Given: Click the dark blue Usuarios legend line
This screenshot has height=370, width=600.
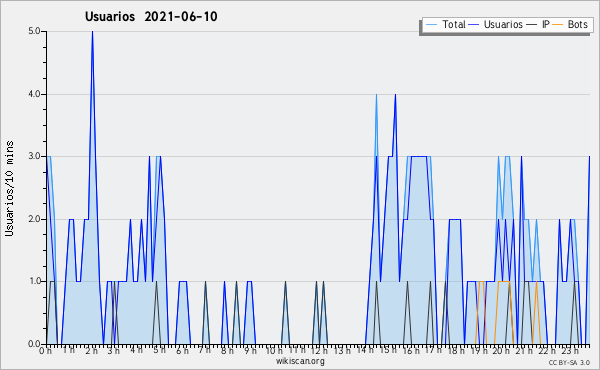Looking at the screenshot, I should (x=474, y=25).
